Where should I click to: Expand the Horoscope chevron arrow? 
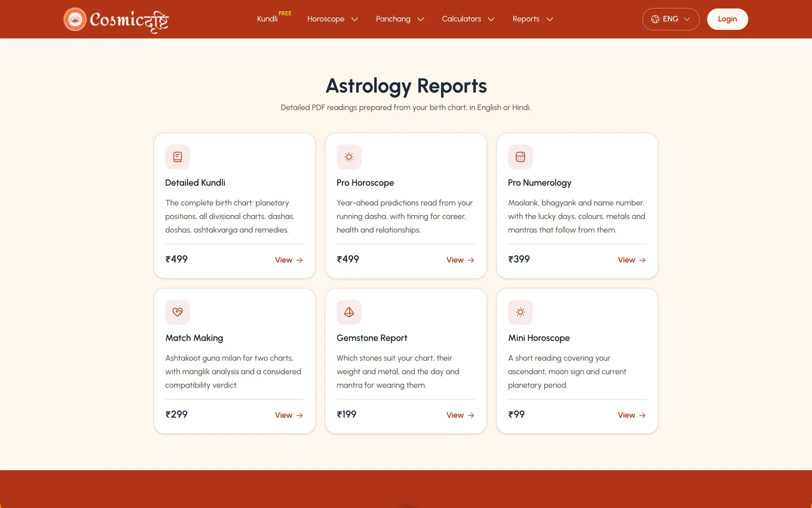coord(355,19)
